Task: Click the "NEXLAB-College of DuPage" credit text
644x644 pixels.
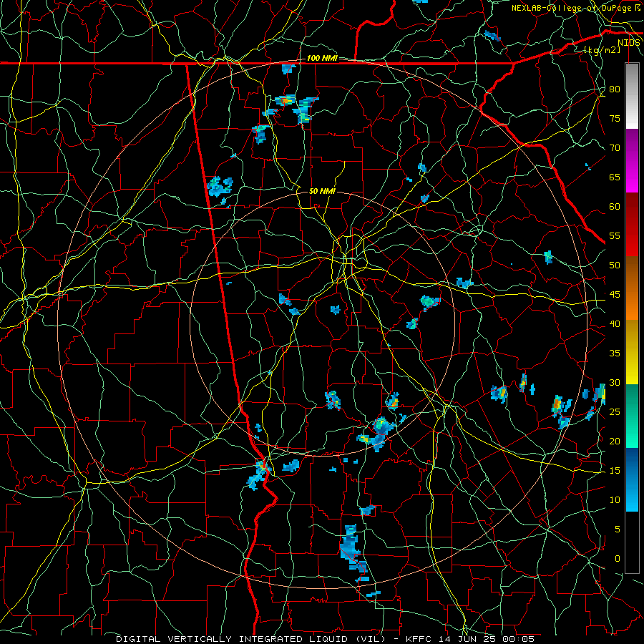Action: pyautogui.click(x=572, y=8)
